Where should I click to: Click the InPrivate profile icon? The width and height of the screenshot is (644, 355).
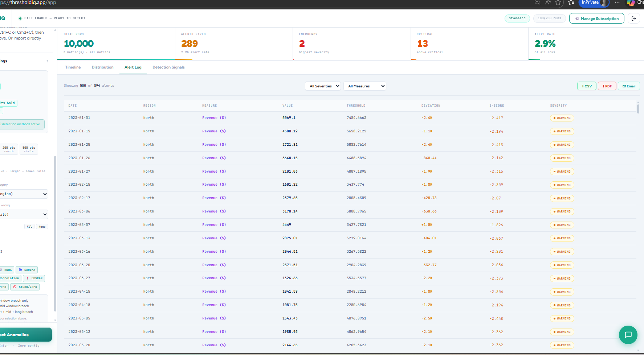tap(603, 3)
